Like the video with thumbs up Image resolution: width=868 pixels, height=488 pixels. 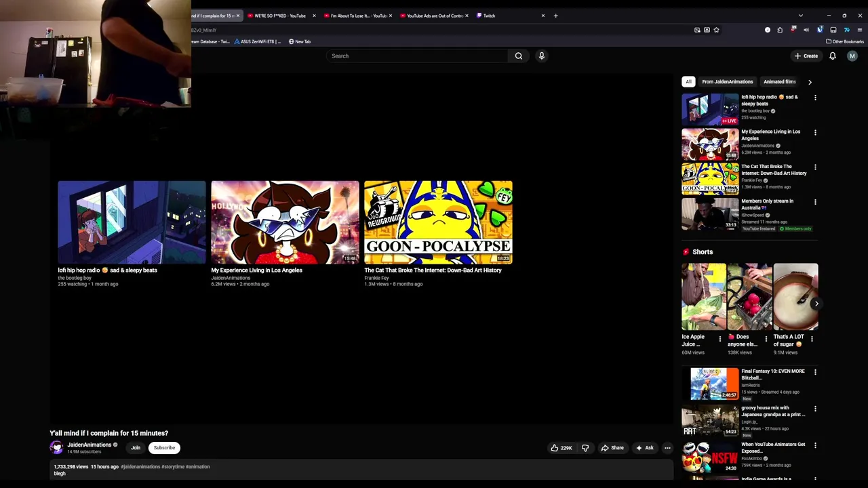click(x=561, y=447)
